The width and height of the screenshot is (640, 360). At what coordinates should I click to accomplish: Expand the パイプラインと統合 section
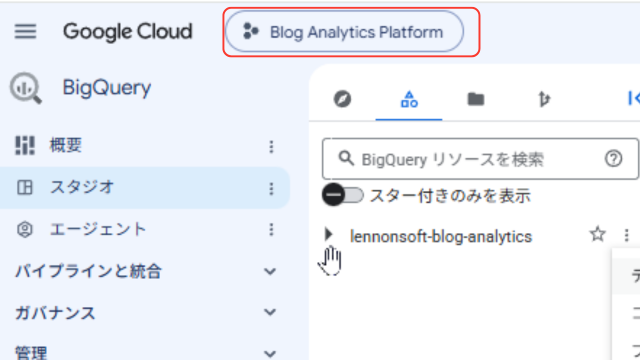(145, 271)
